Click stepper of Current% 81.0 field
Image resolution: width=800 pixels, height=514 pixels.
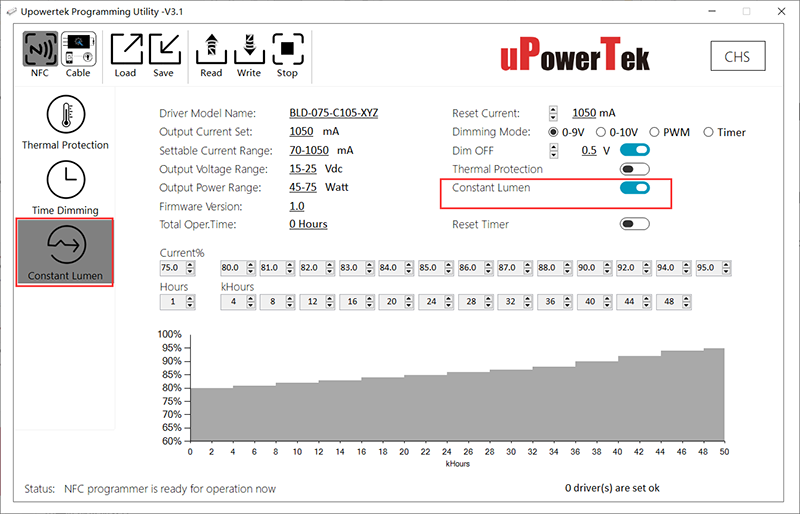[x=290, y=267]
